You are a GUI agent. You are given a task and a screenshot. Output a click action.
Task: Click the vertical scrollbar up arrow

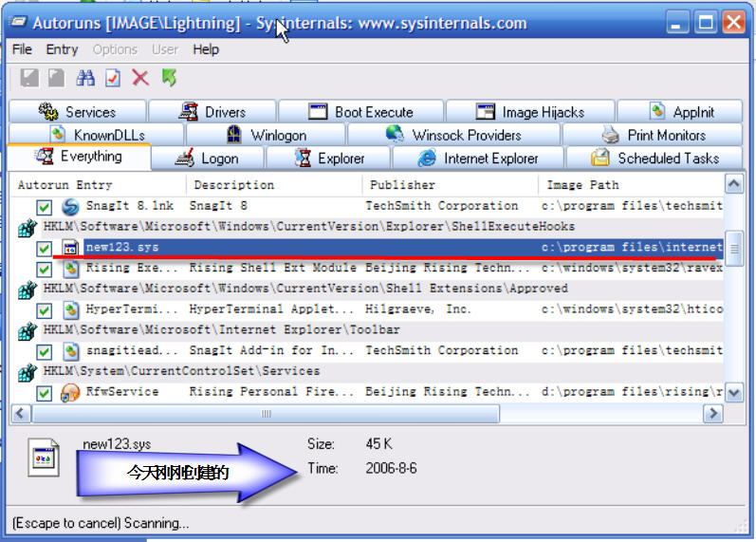click(x=734, y=184)
